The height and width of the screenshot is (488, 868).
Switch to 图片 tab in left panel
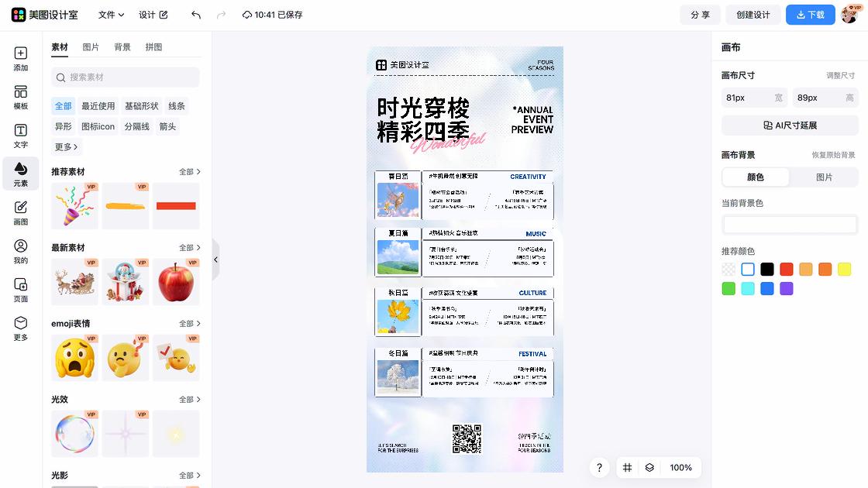click(x=91, y=47)
